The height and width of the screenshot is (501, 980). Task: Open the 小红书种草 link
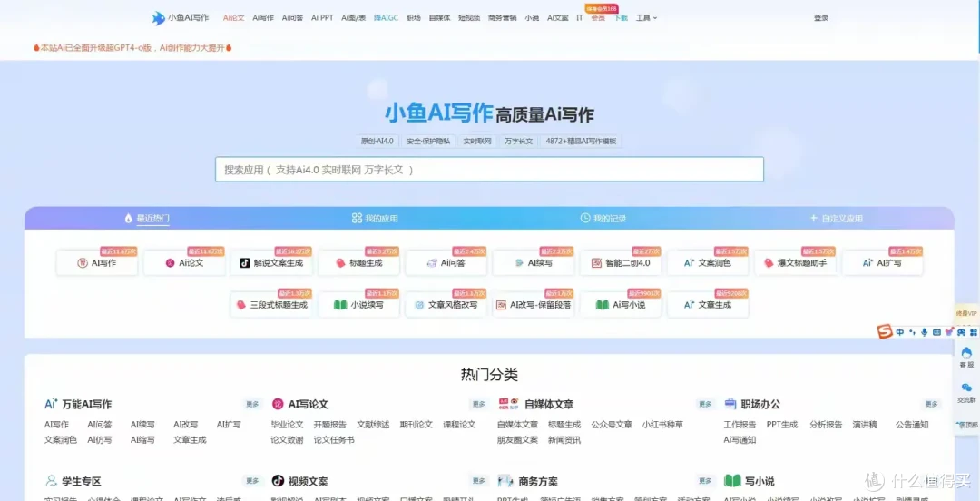(662, 425)
